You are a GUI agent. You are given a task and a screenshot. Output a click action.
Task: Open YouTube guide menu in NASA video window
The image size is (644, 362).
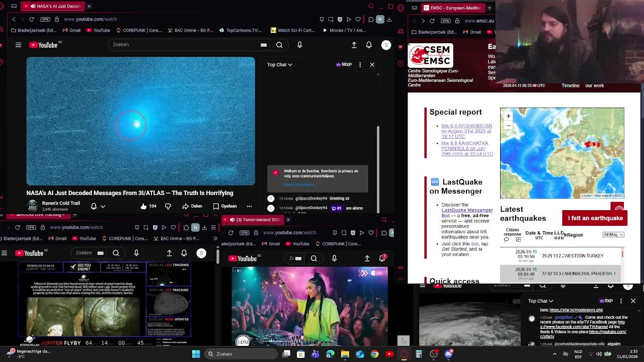pyautogui.click(x=18, y=45)
